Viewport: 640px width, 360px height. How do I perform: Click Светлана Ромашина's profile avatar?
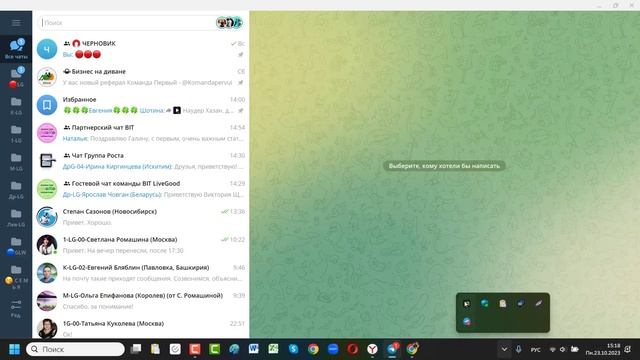[47, 245]
